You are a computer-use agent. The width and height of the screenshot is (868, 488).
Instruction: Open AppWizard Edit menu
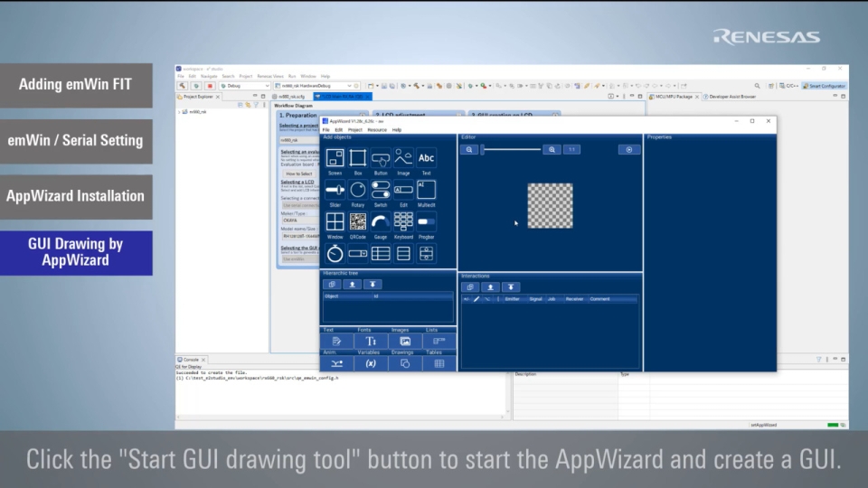(x=339, y=130)
